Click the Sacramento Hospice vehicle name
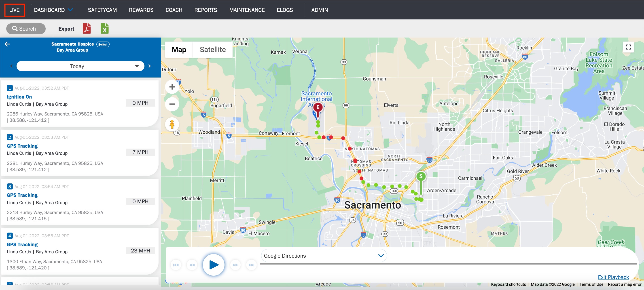This screenshot has height=290, width=644. point(72,44)
